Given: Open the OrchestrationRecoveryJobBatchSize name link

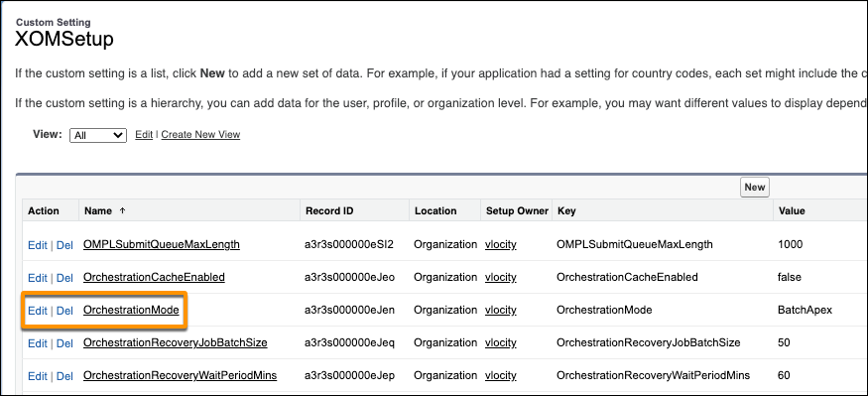Looking at the screenshot, I should [x=176, y=342].
